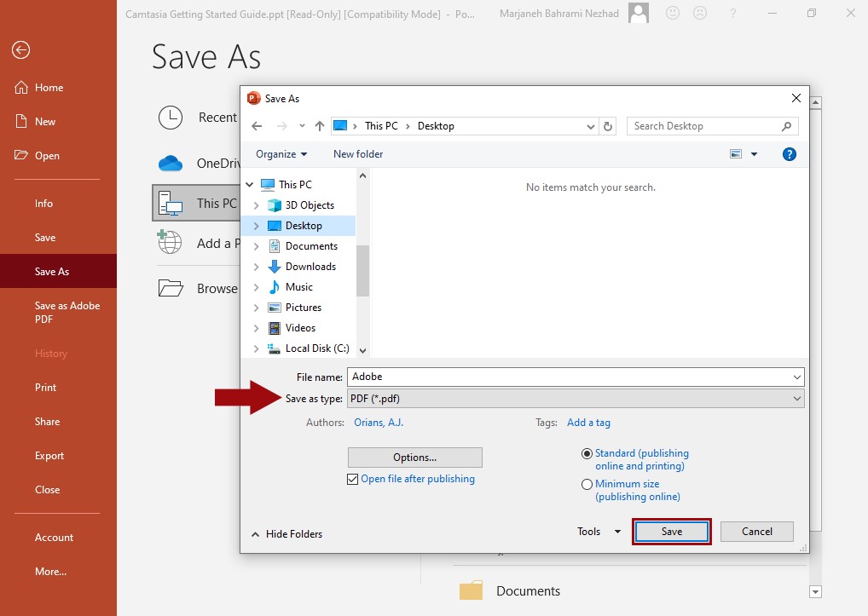The image size is (868, 616).
Task: Open the File name history dropdown arrow
Action: 796,377
